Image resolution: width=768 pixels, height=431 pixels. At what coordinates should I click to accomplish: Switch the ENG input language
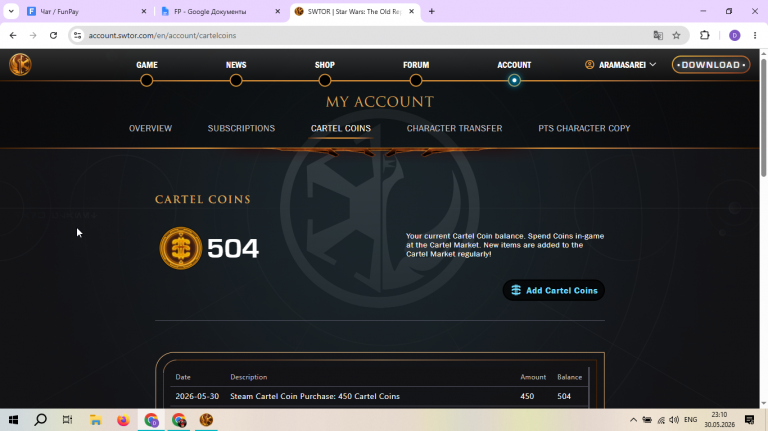(x=690, y=420)
